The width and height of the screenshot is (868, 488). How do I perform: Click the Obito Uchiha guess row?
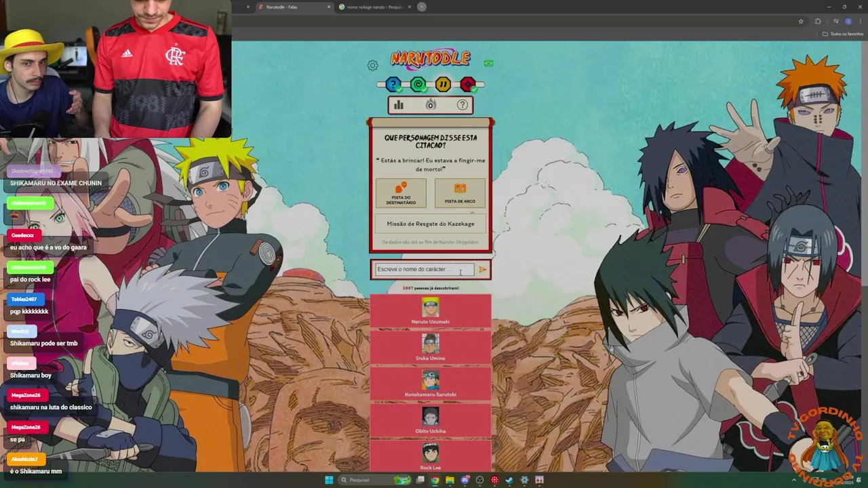click(431, 421)
